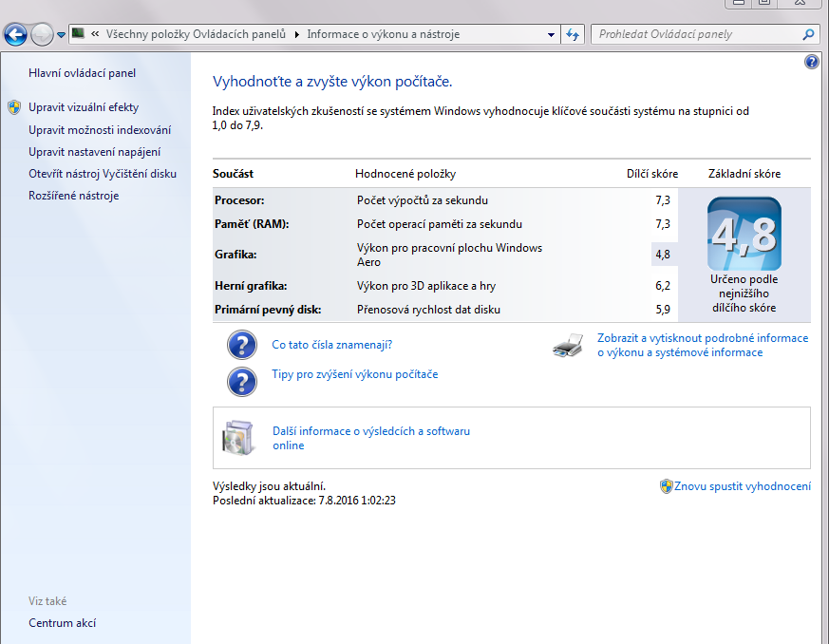829x644 pixels.
Task: Go back with the blue Back arrow
Action: [15, 35]
